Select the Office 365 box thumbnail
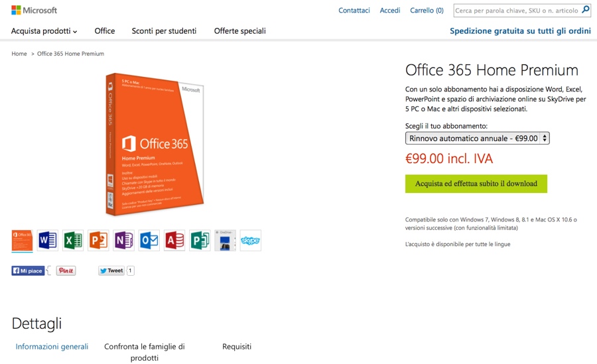Image resolution: width=597 pixels, height=364 pixels. click(x=22, y=241)
